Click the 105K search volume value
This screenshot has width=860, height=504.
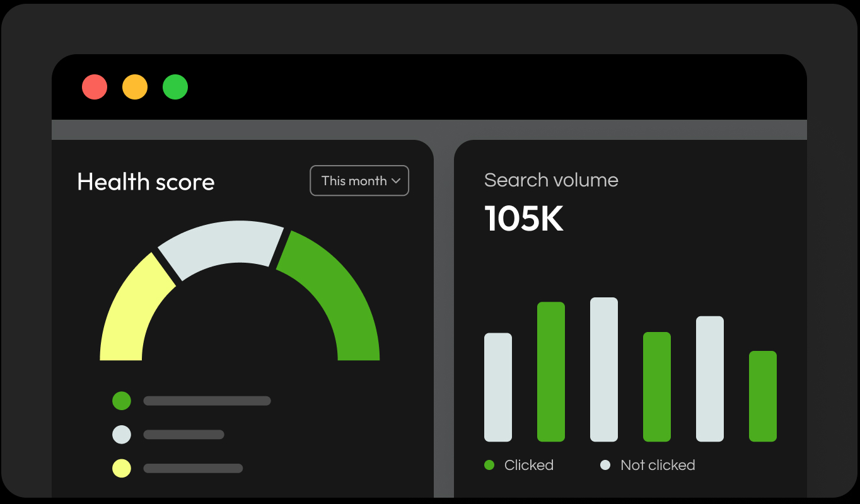pyautogui.click(x=524, y=219)
